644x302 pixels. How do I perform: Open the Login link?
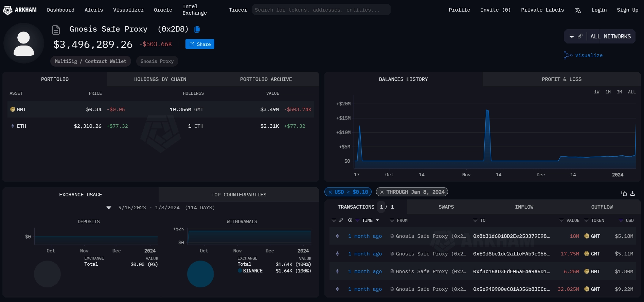(599, 10)
